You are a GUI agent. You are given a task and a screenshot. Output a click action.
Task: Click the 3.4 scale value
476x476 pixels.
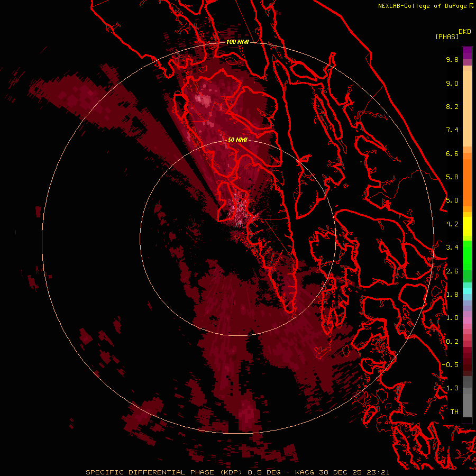(452, 248)
